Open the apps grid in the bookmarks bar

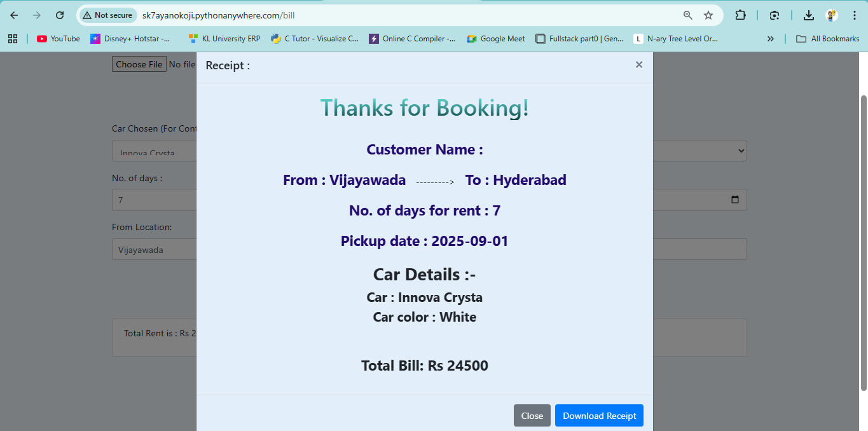(13, 39)
